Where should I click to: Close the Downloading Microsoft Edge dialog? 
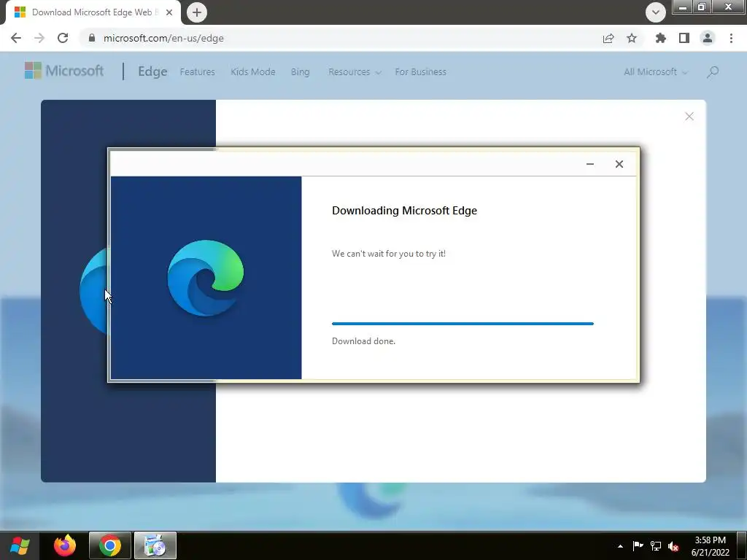pos(619,164)
